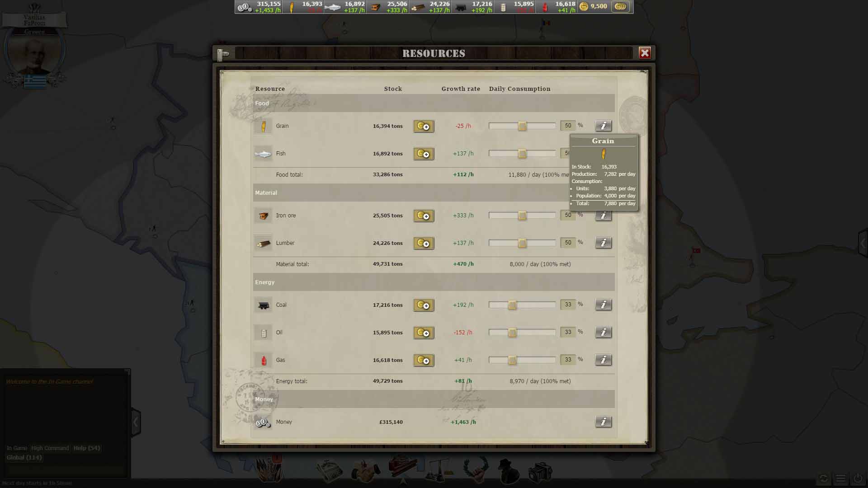Select the Global (114) chat channel

(24, 457)
